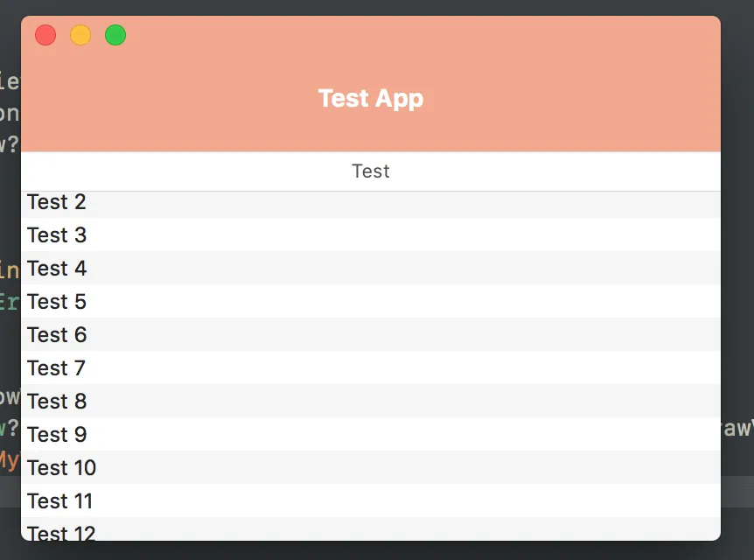Select the Test 6 row

57,335
